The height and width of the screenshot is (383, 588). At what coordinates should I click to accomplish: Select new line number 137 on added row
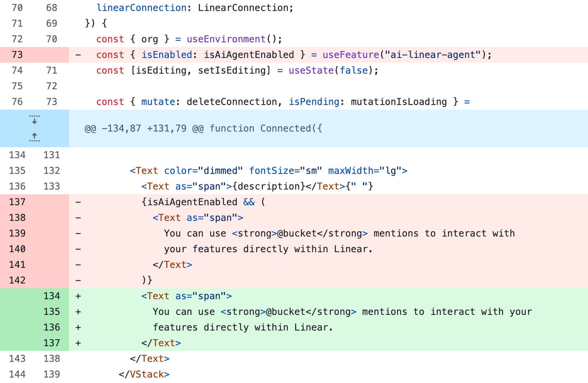tap(52, 343)
